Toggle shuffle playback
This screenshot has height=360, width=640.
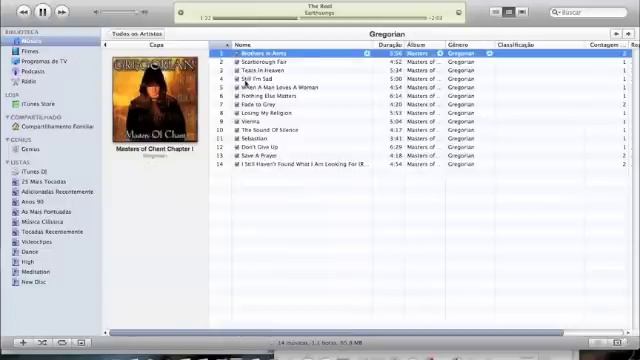point(42,343)
